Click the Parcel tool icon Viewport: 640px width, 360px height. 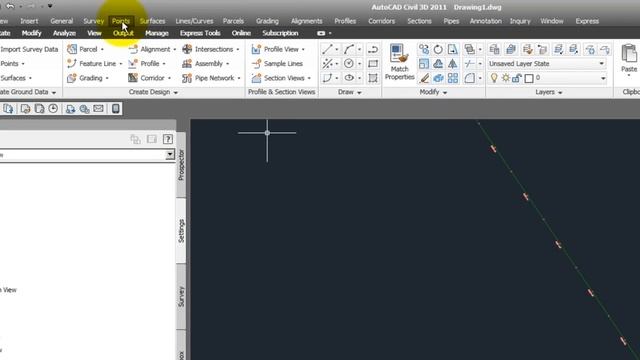point(72,49)
